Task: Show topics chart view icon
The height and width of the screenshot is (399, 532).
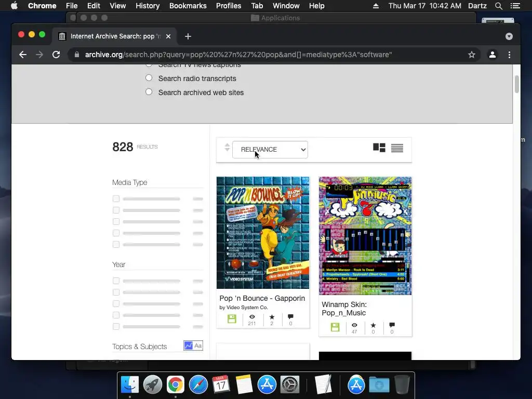Action: [x=188, y=345]
